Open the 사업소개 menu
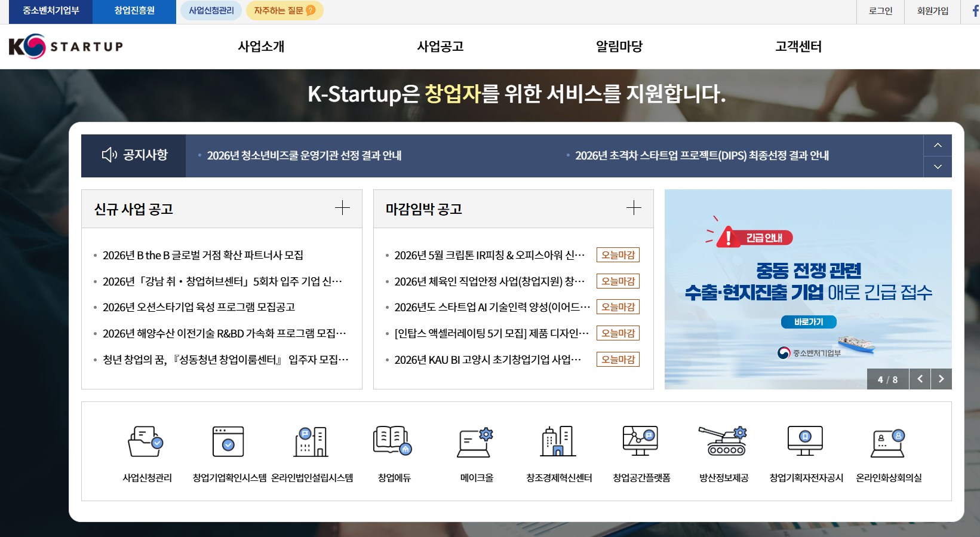 [x=261, y=47]
